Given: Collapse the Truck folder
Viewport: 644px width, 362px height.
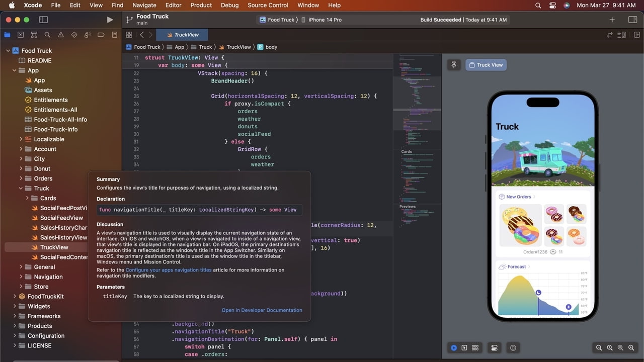Looking at the screenshot, I should click(x=21, y=188).
